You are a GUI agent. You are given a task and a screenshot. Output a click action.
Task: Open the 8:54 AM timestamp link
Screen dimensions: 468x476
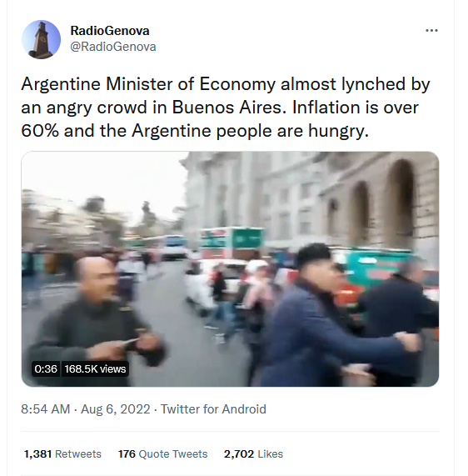point(46,409)
